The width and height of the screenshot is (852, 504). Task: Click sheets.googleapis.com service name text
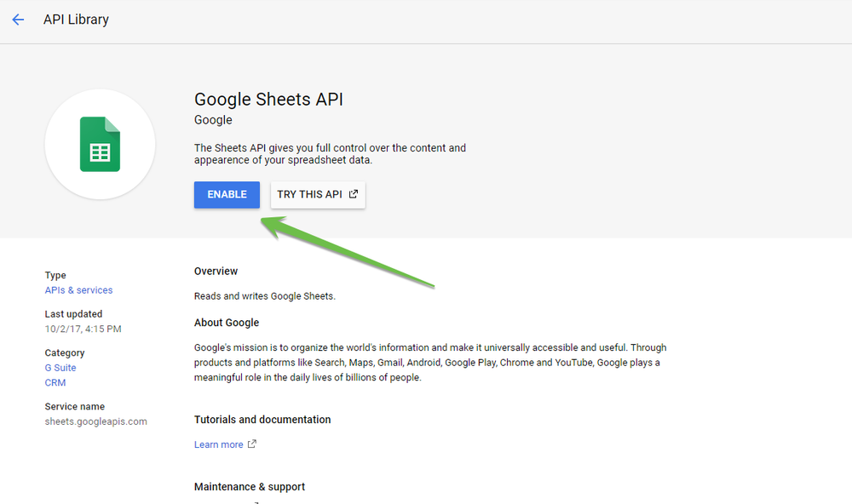[x=95, y=421]
